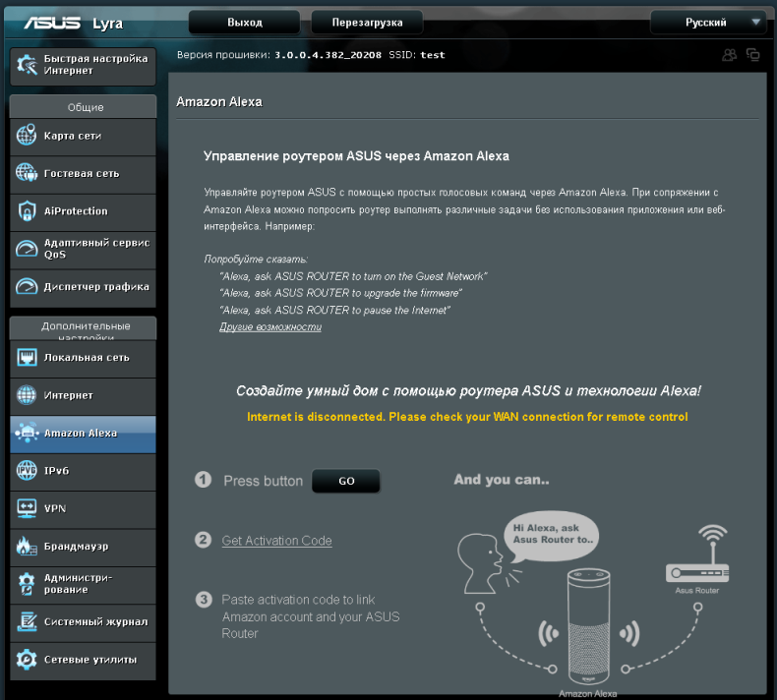Click the Гостевая сеть icon
This screenshot has width=777, height=700.
pos(27,173)
